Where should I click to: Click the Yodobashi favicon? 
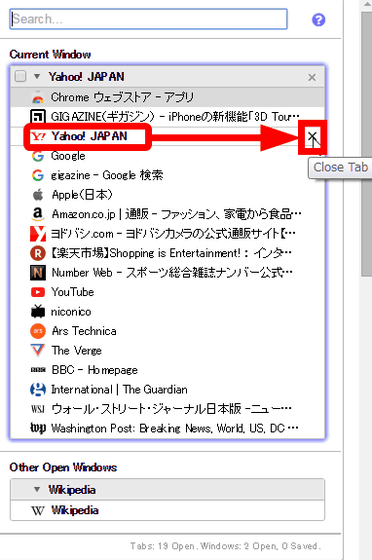click(38, 234)
